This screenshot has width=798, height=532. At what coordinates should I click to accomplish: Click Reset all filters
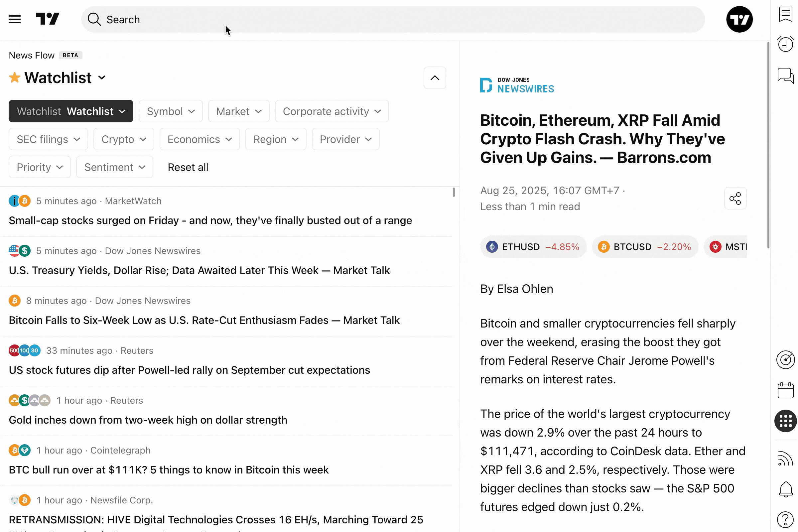[188, 167]
